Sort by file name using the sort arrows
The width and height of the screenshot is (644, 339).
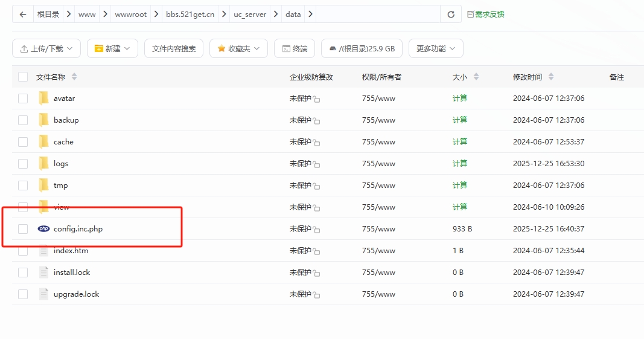(x=74, y=77)
